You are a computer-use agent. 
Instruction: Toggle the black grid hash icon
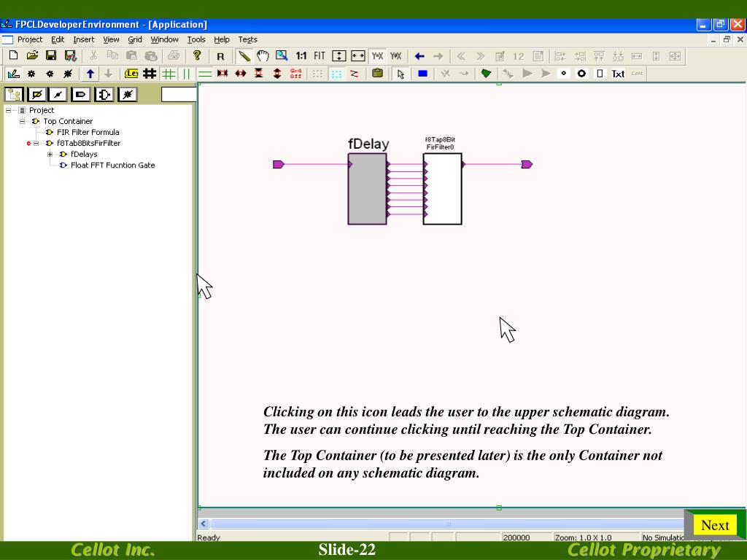(150, 74)
